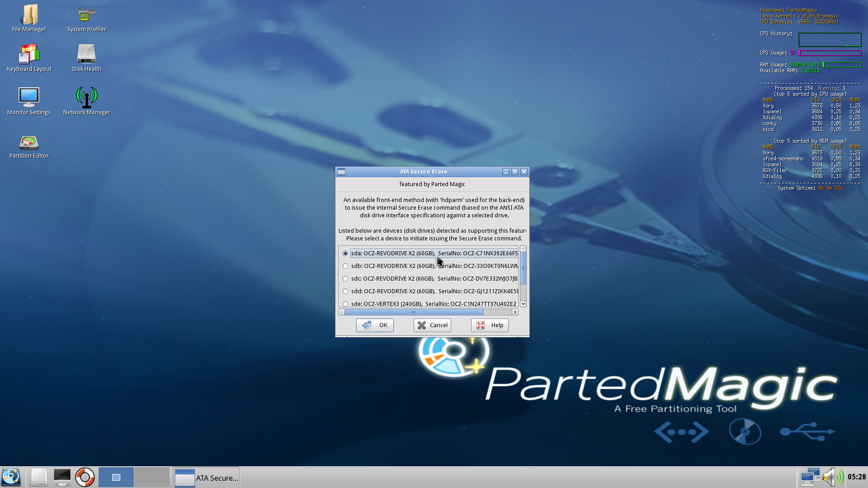Select the sdd OCZ-REVODRIVE X2 radio button
The image size is (868, 488).
345,291
